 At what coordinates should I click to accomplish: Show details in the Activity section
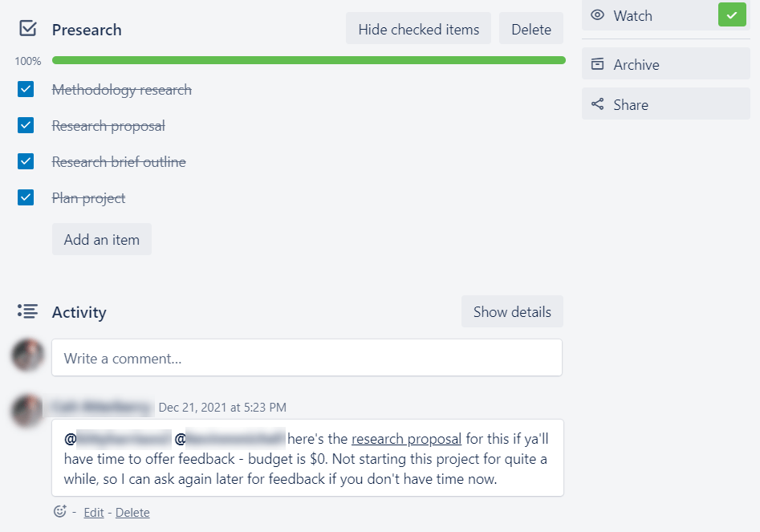point(512,312)
